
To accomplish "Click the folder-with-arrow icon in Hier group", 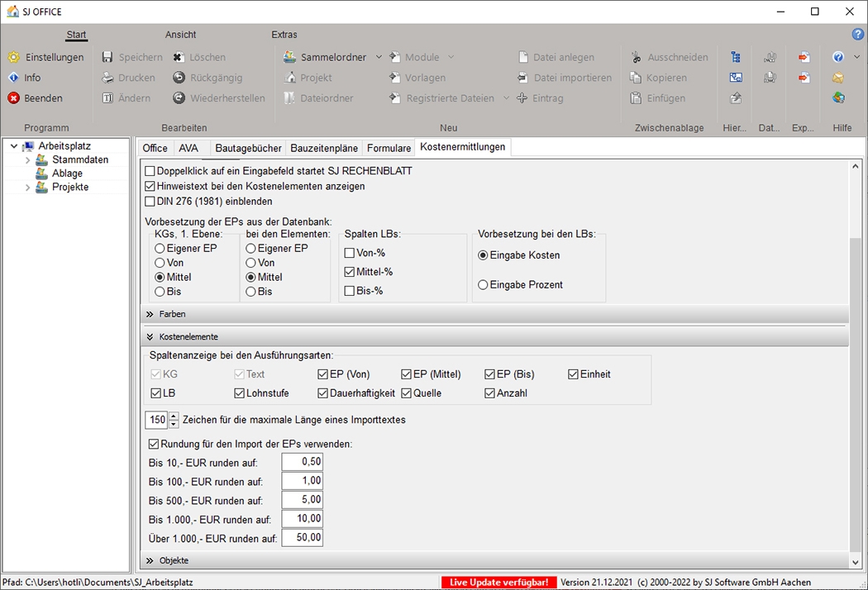I will 736,98.
